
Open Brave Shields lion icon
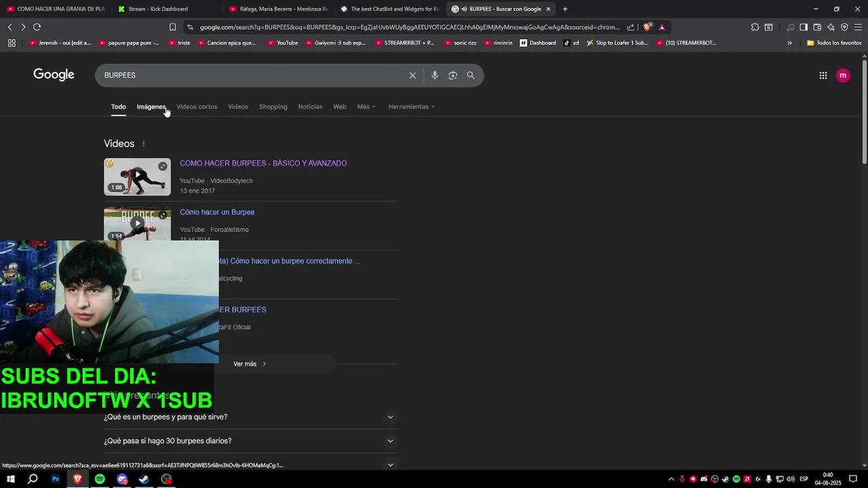648,27
